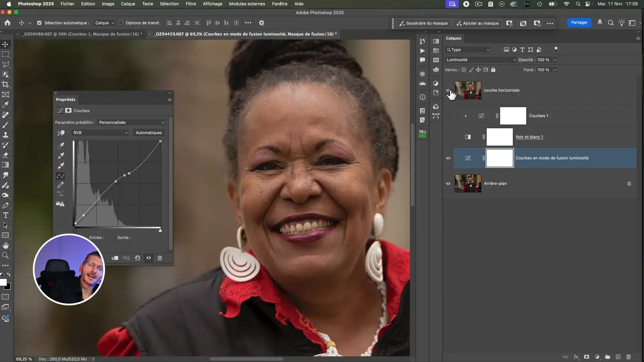Open the Affichage menu
The image size is (644, 362).
212,4
